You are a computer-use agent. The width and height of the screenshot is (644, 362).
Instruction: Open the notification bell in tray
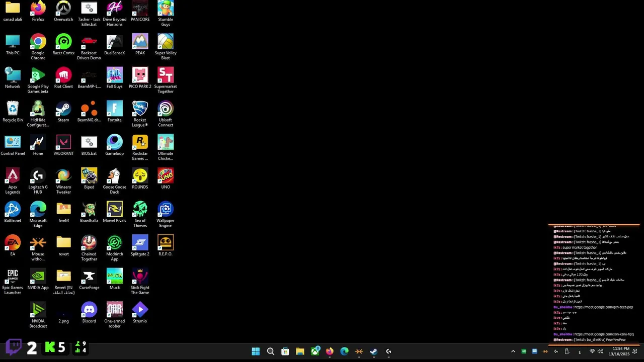[x=635, y=351]
